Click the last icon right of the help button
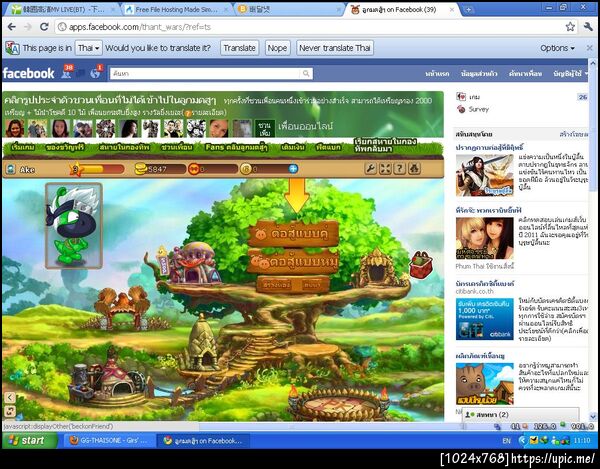This screenshot has height=469, width=600. tap(414, 168)
